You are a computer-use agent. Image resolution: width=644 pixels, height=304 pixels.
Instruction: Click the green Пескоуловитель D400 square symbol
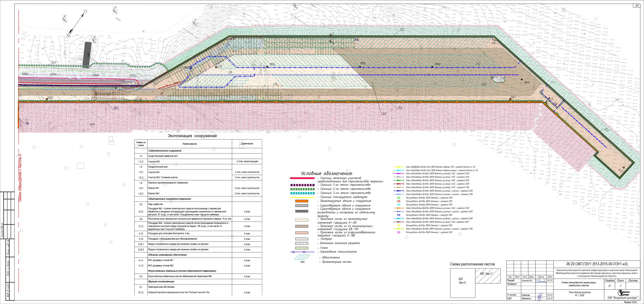click(399, 198)
